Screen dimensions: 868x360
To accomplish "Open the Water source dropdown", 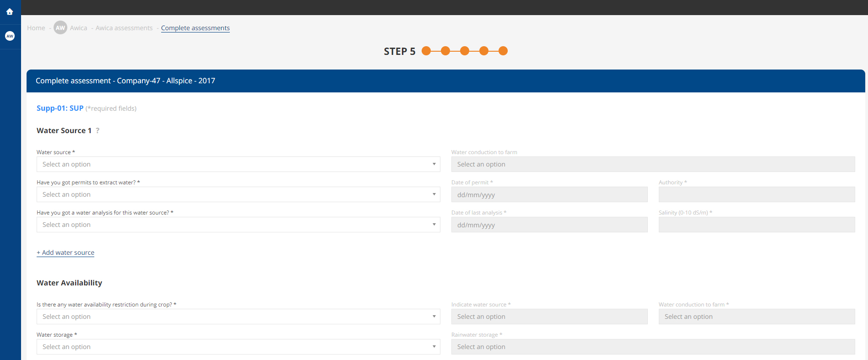I will tap(238, 164).
